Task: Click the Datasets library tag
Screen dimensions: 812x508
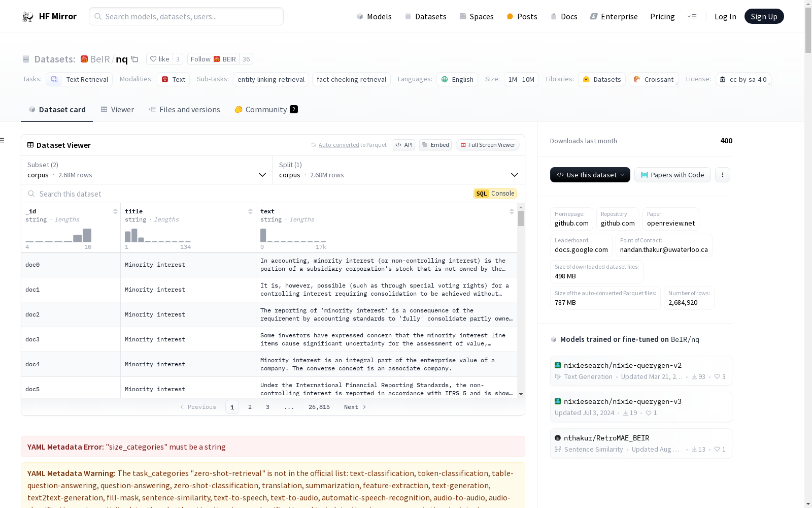Action: 602,79
